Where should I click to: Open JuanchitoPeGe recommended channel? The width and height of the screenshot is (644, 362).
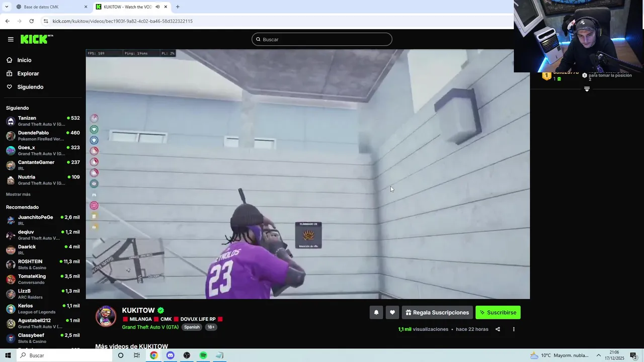click(x=43, y=220)
